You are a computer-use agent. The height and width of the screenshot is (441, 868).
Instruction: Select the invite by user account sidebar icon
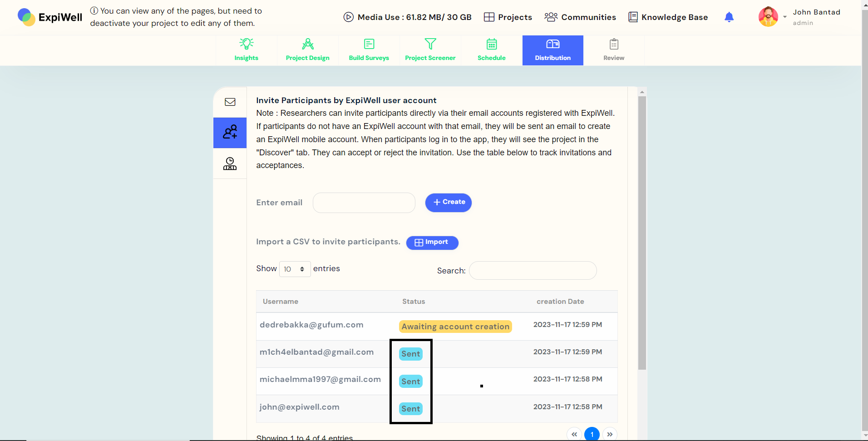[x=230, y=133]
